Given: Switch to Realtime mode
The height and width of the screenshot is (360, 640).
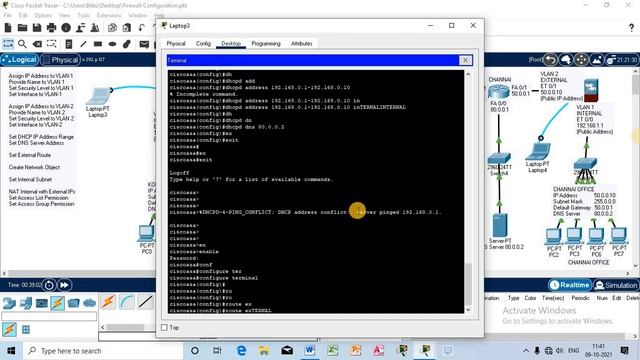Looking at the screenshot, I should (570, 285).
